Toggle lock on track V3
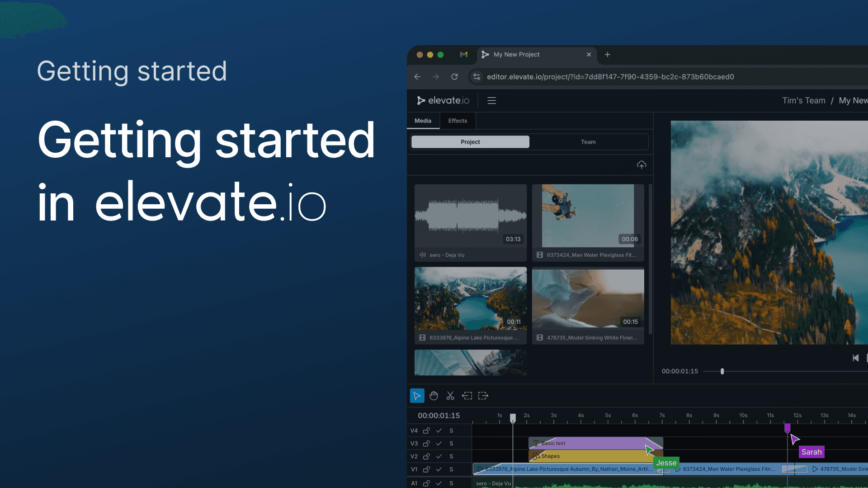Screen dimensions: 868x488 (x=426, y=444)
